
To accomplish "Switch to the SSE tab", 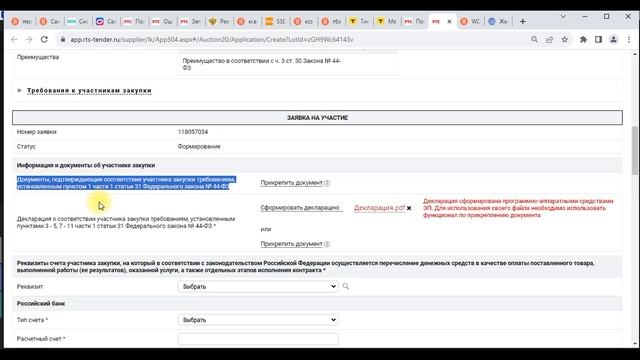I will 275,22.
